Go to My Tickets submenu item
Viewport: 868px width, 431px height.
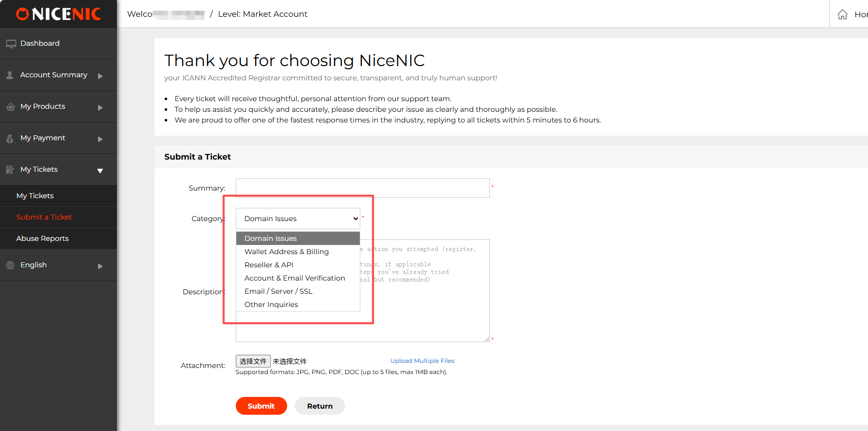[x=35, y=196]
